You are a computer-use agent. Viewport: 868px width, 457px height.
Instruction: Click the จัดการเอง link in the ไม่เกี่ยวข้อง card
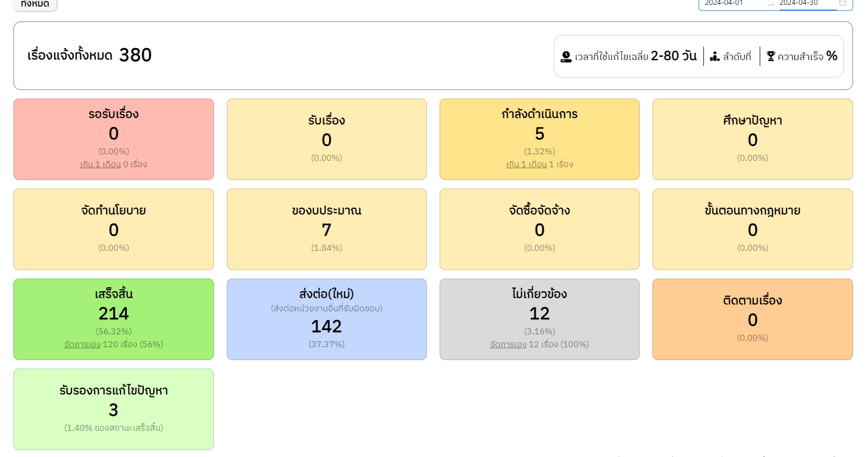pyautogui.click(x=508, y=344)
